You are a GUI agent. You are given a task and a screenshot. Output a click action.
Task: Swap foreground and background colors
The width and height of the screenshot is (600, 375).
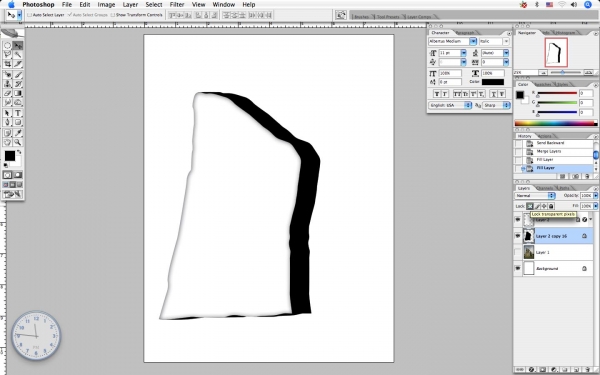19,152
